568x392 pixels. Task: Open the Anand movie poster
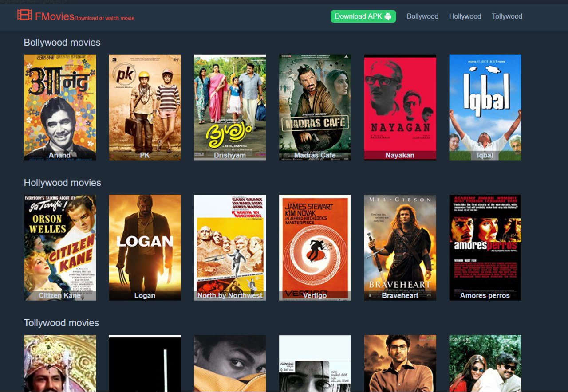pyautogui.click(x=60, y=107)
